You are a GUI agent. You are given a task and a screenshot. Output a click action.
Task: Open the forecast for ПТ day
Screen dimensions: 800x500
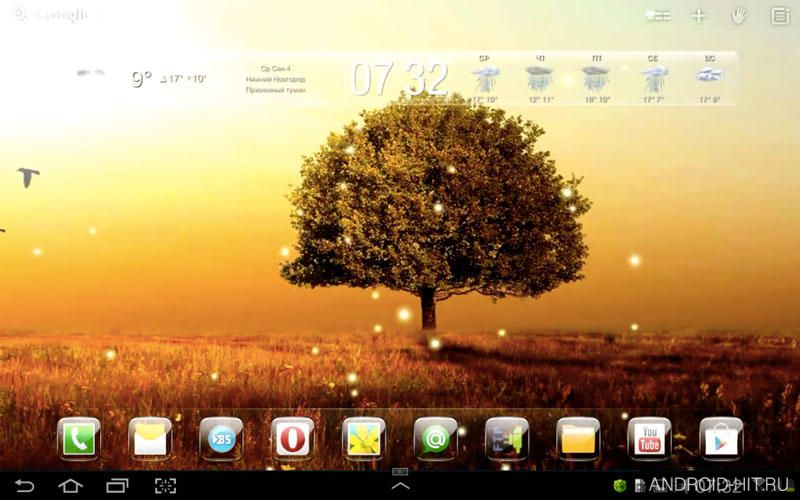coord(597,79)
